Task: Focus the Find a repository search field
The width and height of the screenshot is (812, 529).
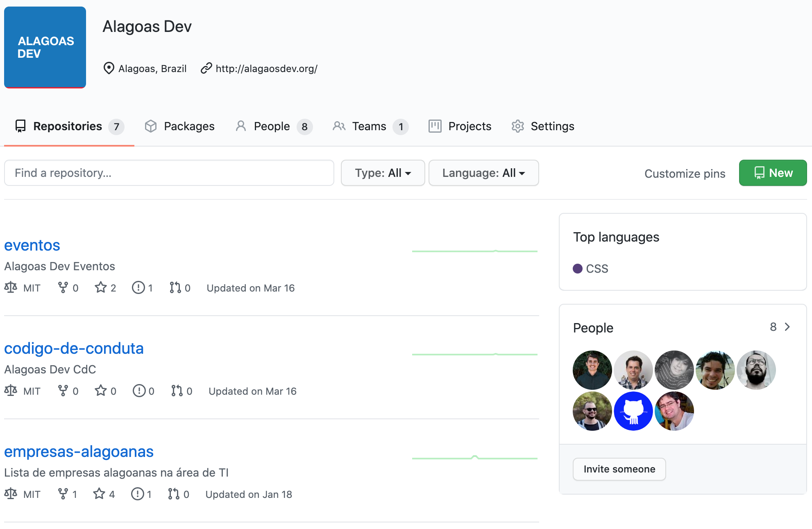Action: coord(169,173)
